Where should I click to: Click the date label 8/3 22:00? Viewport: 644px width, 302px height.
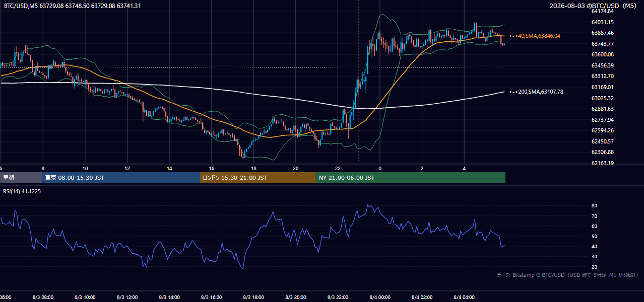(x=338, y=297)
